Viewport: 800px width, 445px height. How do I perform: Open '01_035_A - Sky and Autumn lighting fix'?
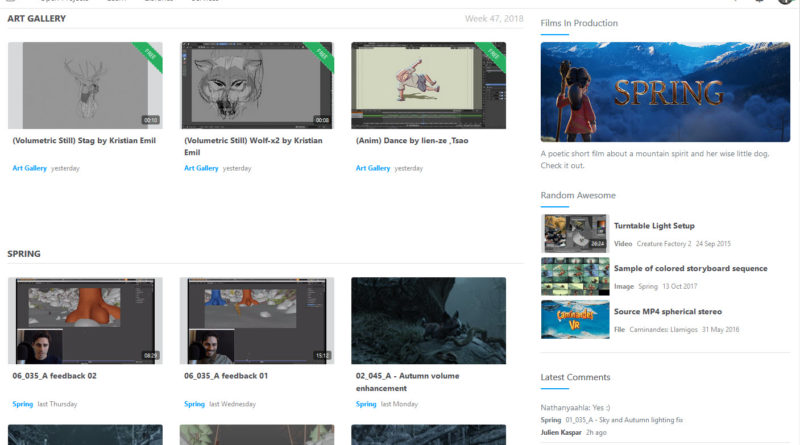pyautogui.click(x=624, y=420)
